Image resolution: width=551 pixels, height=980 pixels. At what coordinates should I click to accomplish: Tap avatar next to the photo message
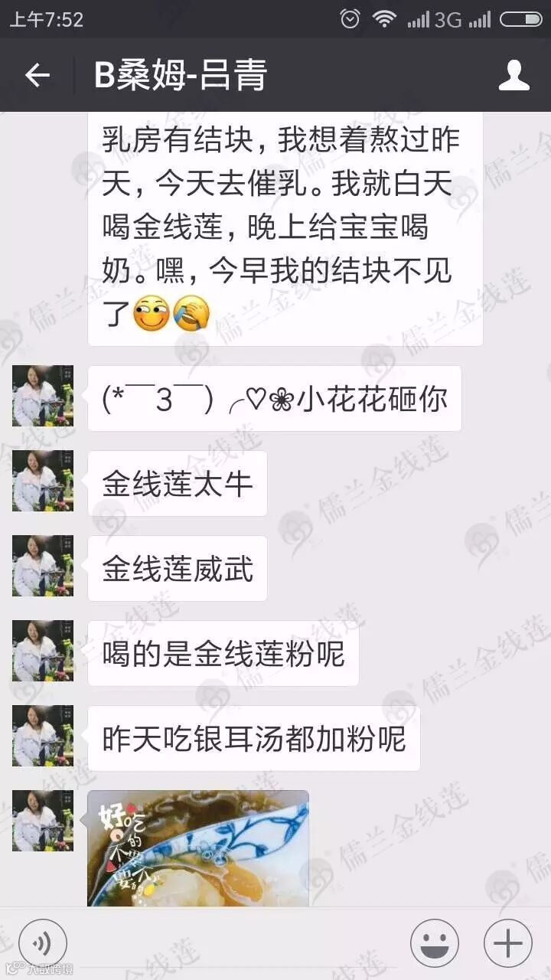tap(43, 821)
